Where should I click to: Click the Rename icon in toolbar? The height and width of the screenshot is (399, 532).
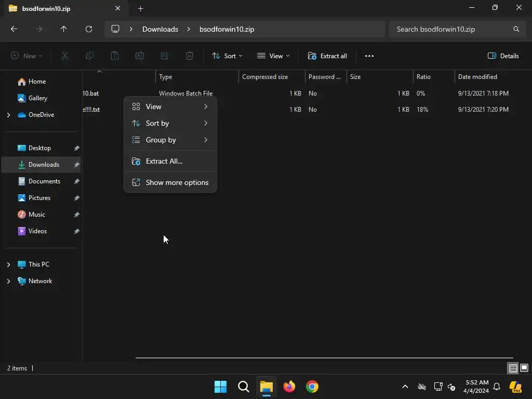tap(140, 56)
